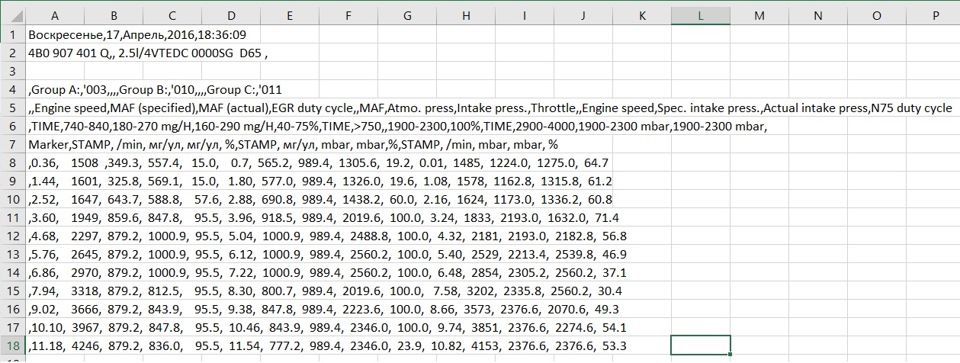960x363 pixels.
Task: Click the data row starting ',11.18, 4246'
Action: click(x=328, y=346)
